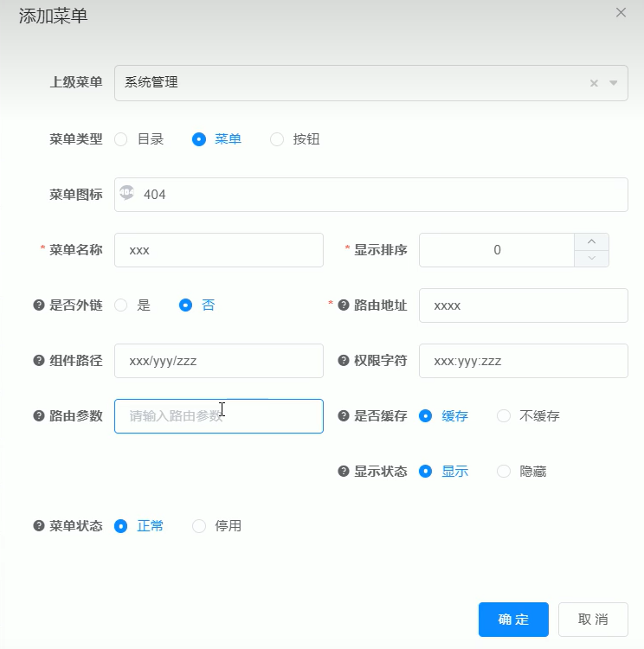Increase 显示排序 with the up arrow
The width and height of the screenshot is (644, 649).
[591, 241]
